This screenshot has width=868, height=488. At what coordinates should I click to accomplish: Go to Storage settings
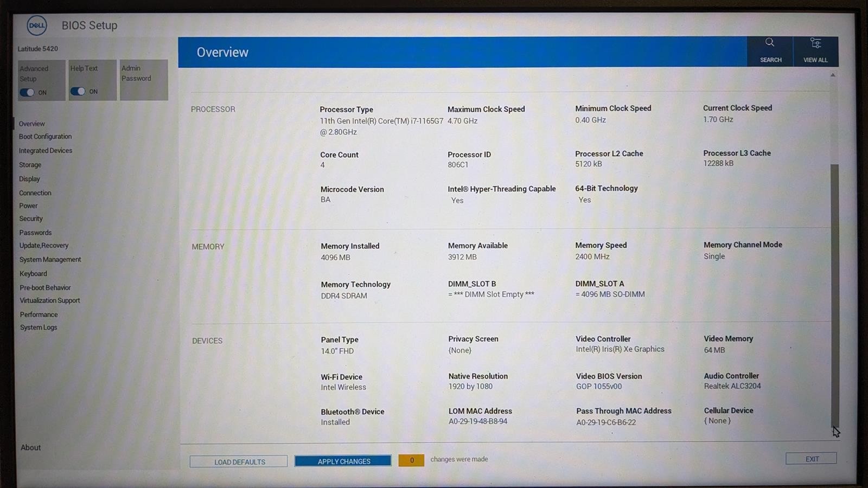click(x=30, y=165)
